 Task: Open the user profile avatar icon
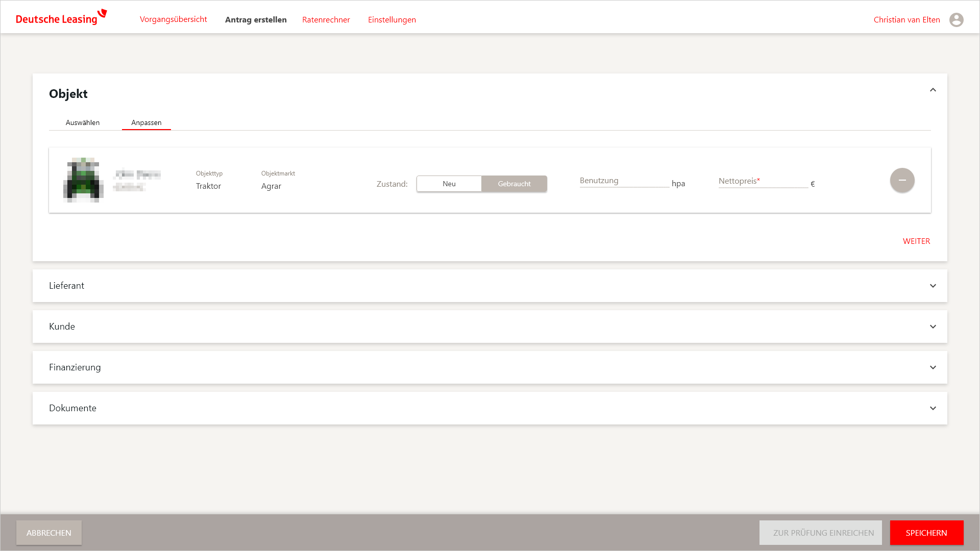[956, 20]
